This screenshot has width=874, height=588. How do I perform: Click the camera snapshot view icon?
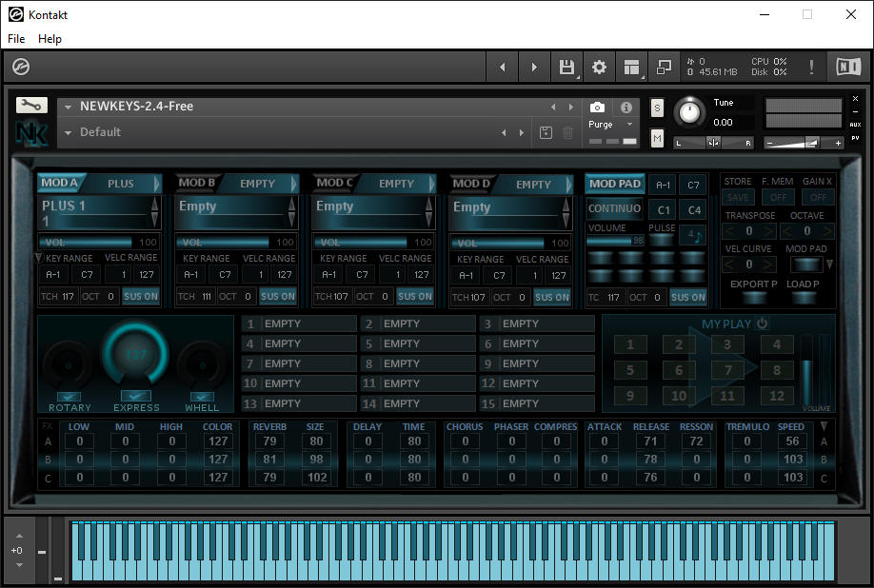(x=597, y=108)
